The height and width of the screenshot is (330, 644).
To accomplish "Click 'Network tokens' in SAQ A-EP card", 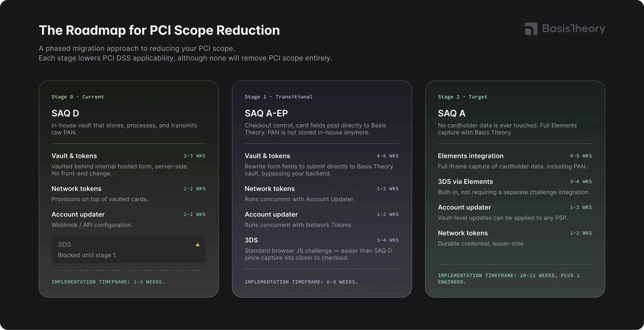I will click(270, 189).
